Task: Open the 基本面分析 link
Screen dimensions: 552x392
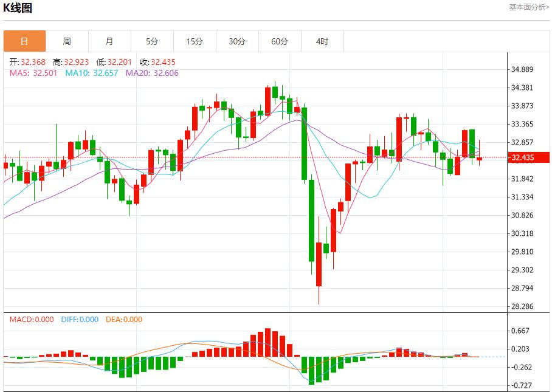Action: (x=528, y=7)
